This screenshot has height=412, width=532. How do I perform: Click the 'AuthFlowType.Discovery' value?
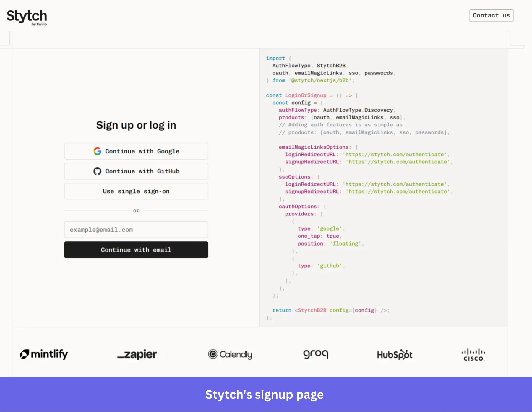pos(358,110)
